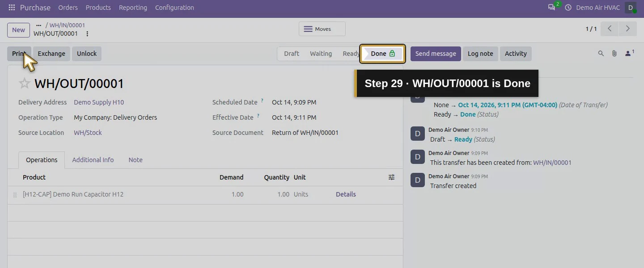Switch to the Additional Info tab

(x=93, y=160)
